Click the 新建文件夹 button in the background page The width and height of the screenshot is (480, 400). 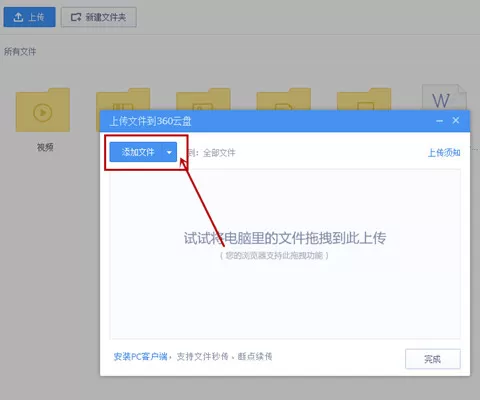(x=99, y=17)
